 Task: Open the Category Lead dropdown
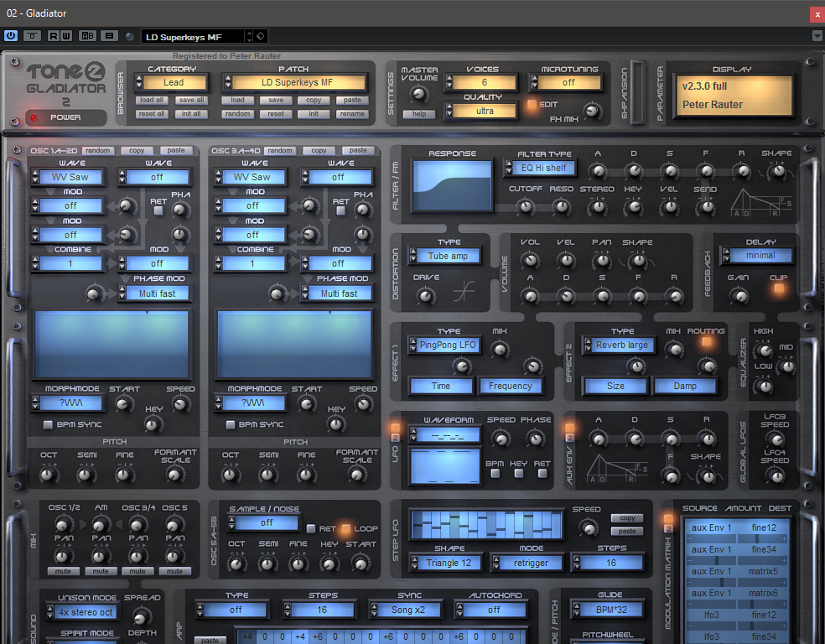pyautogui.click(x=173, y=83)
